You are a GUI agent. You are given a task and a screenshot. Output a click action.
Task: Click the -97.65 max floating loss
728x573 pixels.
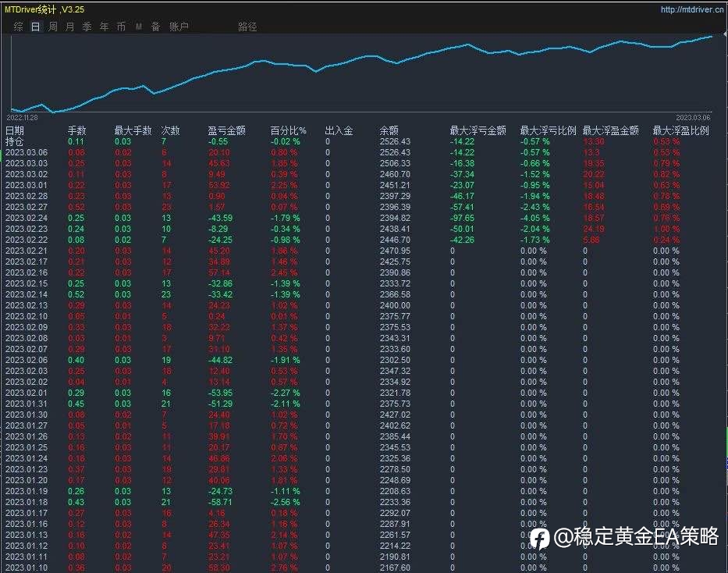[462, 218]
